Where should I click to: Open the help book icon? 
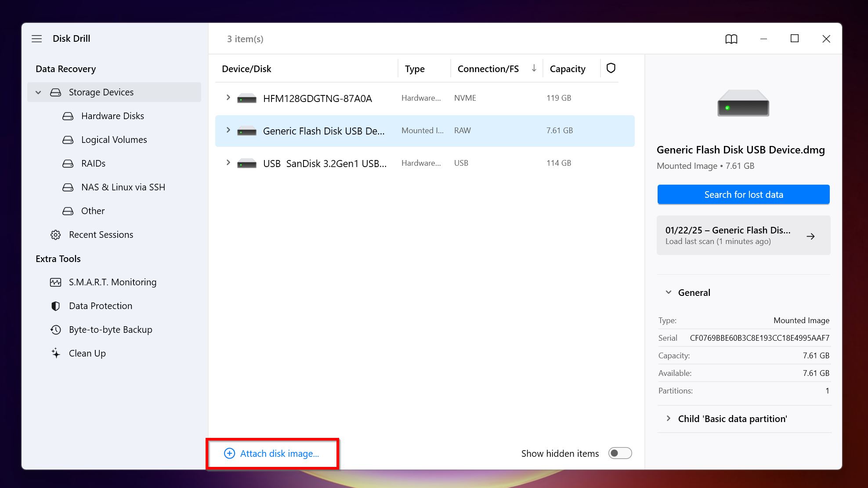[731, 39]
